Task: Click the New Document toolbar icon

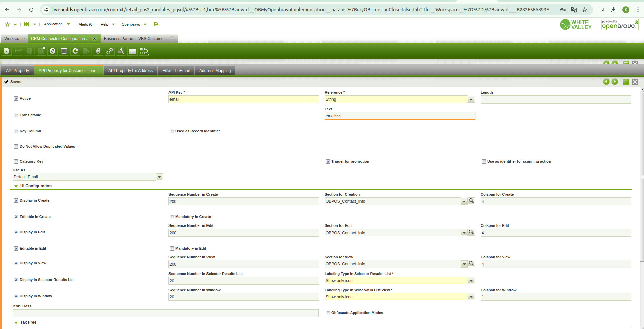Action: pos(7,51)
